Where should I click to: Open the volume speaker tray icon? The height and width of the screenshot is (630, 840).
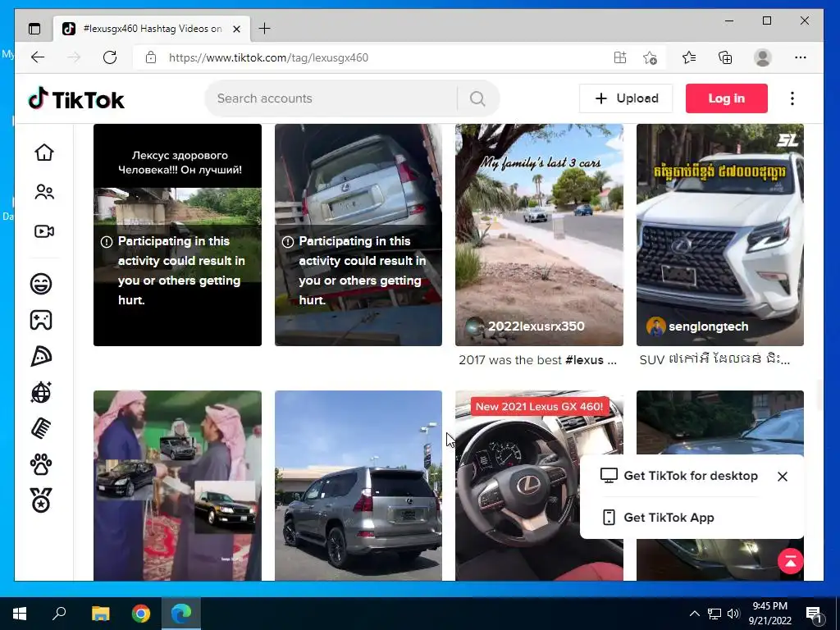coord(733,614)
